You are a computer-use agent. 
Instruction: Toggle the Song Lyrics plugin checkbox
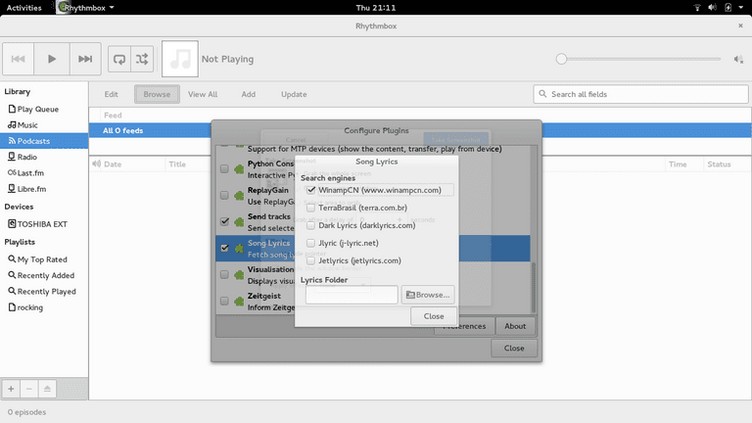pyautogui.click(x=224, y=248)
